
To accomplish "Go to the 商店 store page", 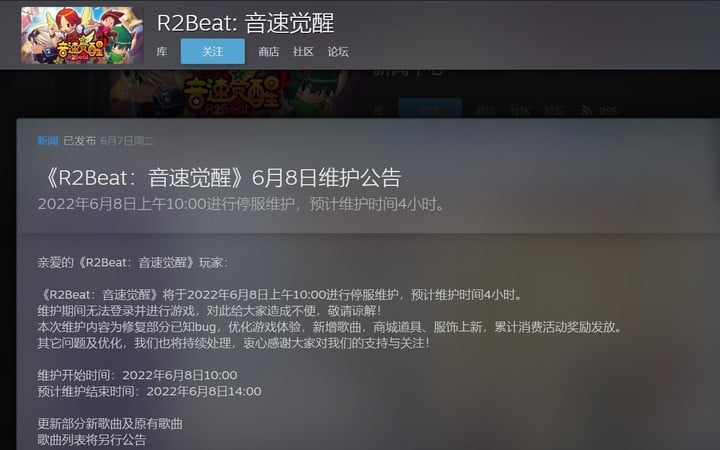I will 269,51.
